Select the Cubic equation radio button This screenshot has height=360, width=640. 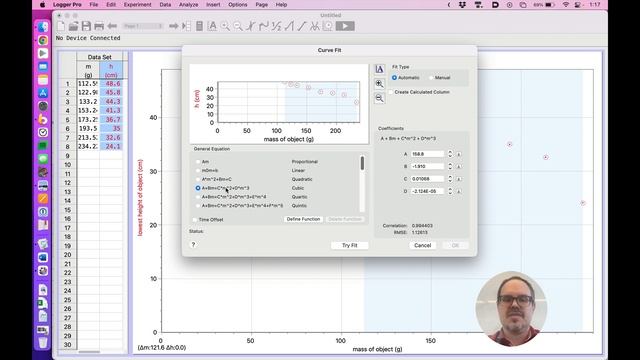coord(198,188)
